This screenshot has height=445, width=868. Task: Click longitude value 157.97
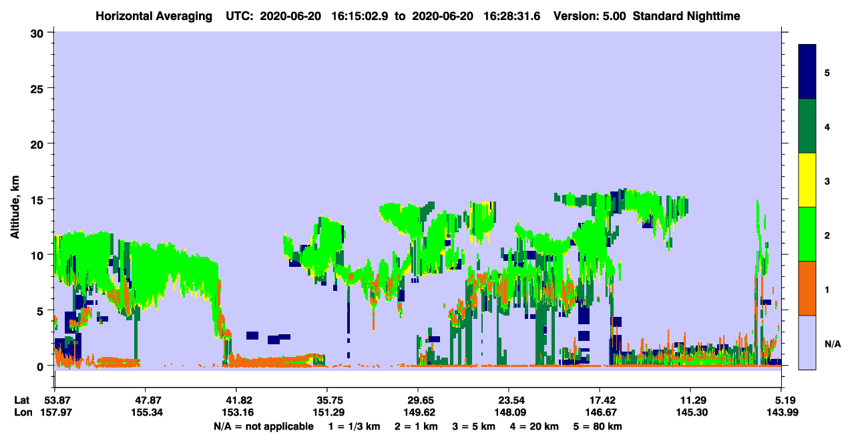[55, 412]
